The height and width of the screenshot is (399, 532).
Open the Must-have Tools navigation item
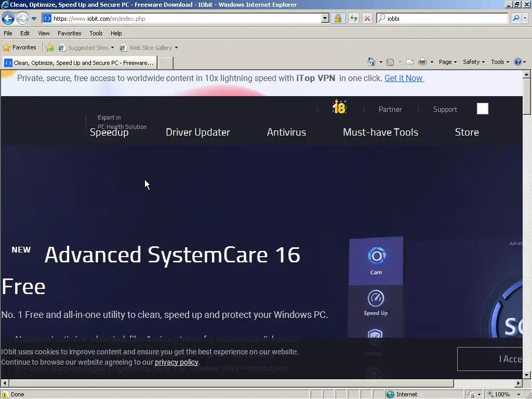coord(380,132)
